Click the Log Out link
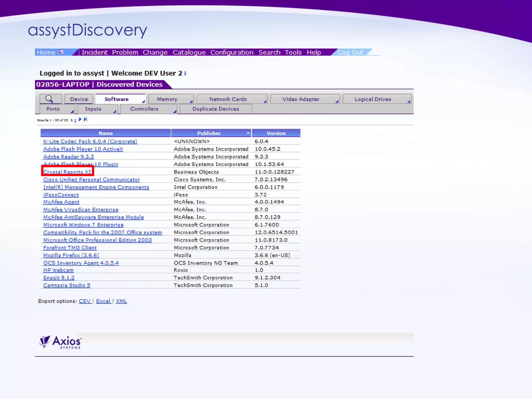Screen dimensions: 532x399 pyautogui.click(x=350, y=52)
